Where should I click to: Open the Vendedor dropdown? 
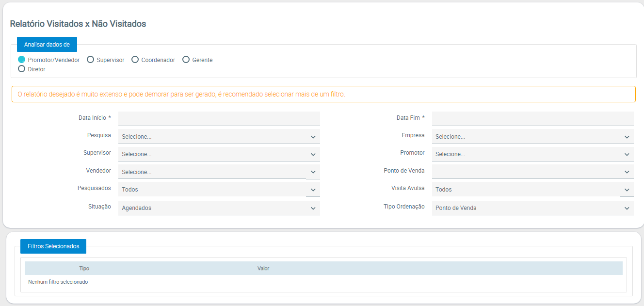click(x=219, y=172)
